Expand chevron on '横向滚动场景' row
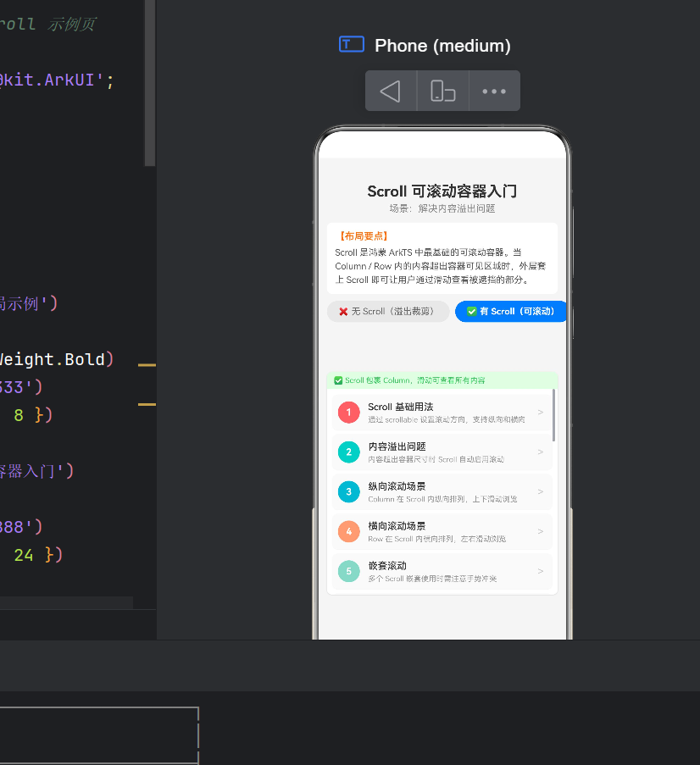This screenshot has width=700, height=765. coord(541,532)
